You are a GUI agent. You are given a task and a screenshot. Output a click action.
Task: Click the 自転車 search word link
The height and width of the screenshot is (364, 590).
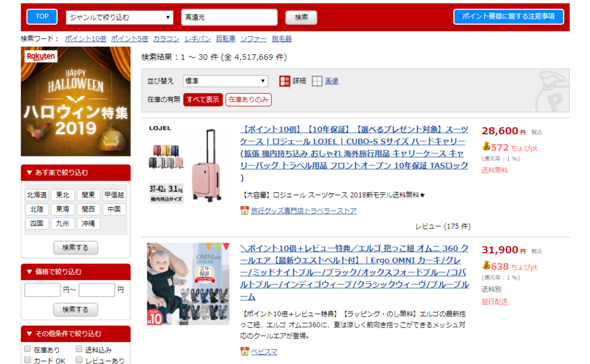click(x=226, y=39)
